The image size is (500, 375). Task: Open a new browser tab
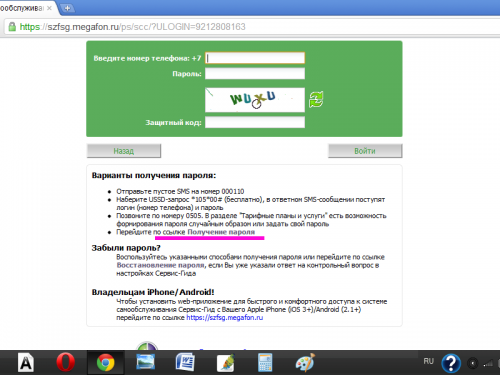pos(68,8)
